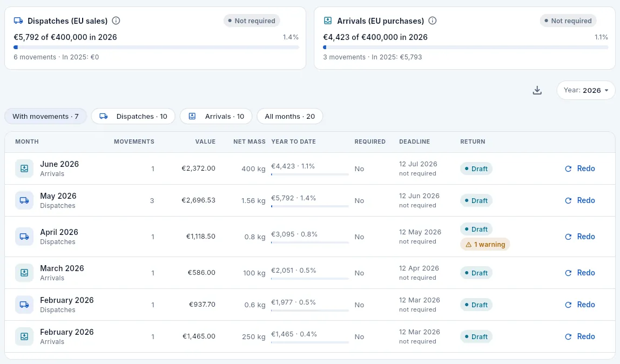Click the Arrivals info icon

(x=433, y=21)
